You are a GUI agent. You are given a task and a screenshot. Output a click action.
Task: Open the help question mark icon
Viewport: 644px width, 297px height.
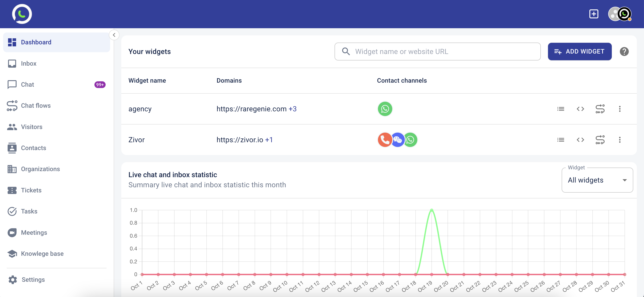(x=624, y=52)
